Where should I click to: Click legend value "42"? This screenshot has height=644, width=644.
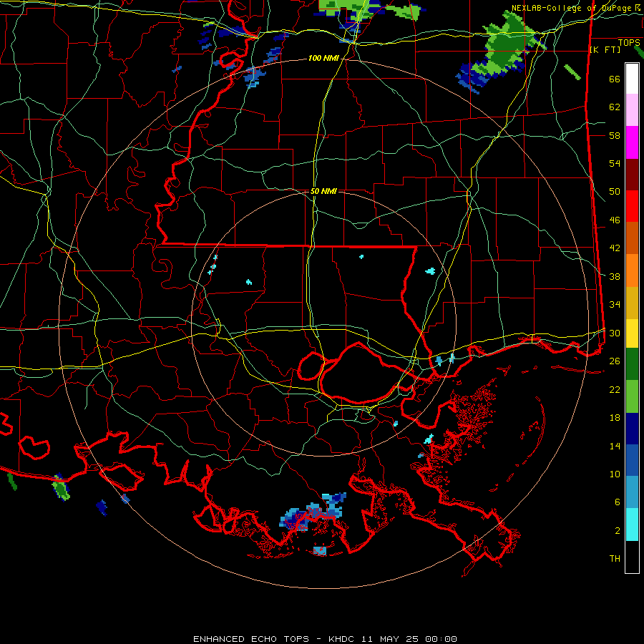(x=615, y=248)
